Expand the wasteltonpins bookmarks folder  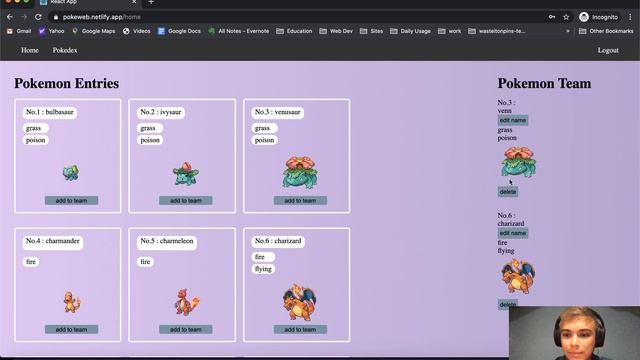[497, 31]
